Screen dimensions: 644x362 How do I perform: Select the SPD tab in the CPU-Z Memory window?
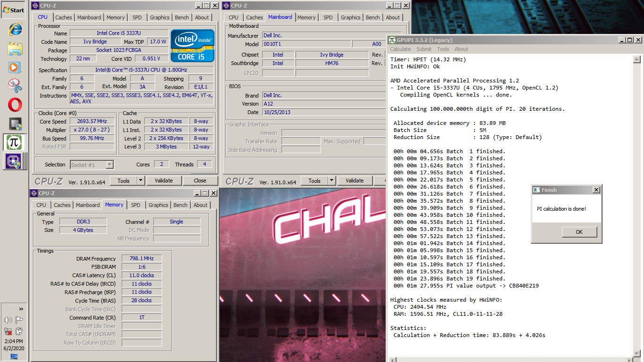click(136, 205)
